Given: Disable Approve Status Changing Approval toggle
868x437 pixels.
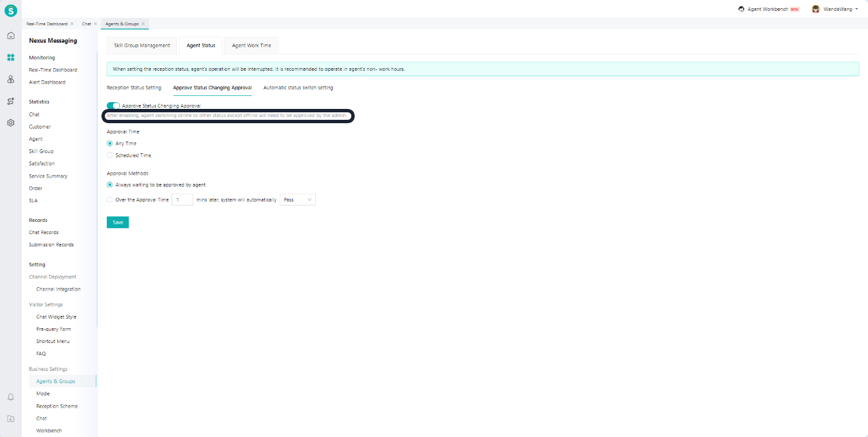Looking at the screenshot, I should [113, 106].
